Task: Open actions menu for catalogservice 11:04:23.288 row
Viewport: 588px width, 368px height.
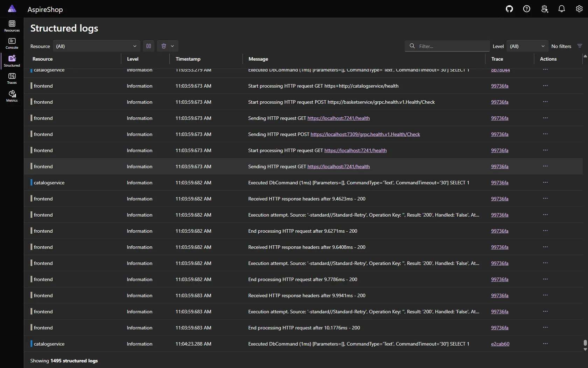Action: coord(545,343)
